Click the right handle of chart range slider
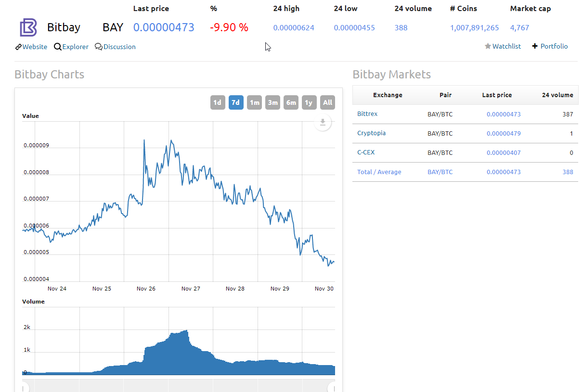 [x=334, y=388]
